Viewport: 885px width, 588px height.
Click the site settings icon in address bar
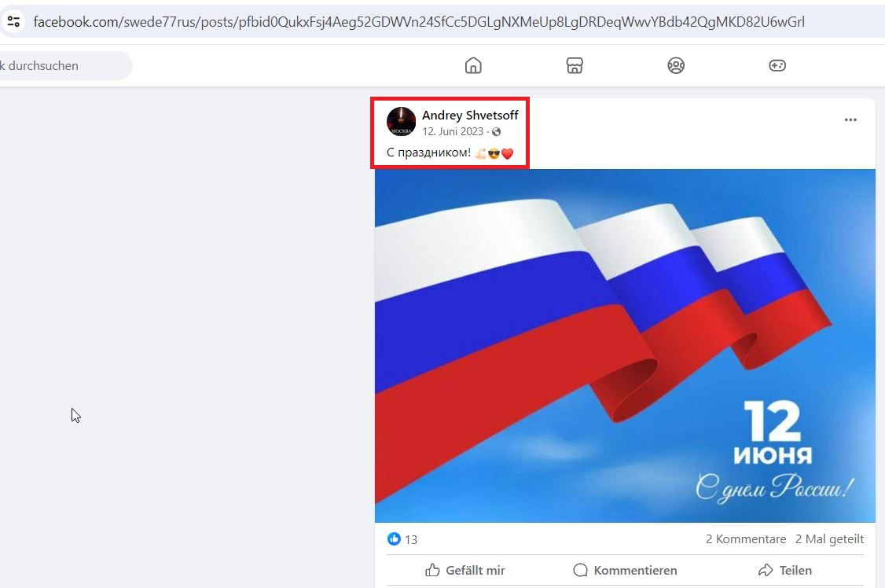13,22
